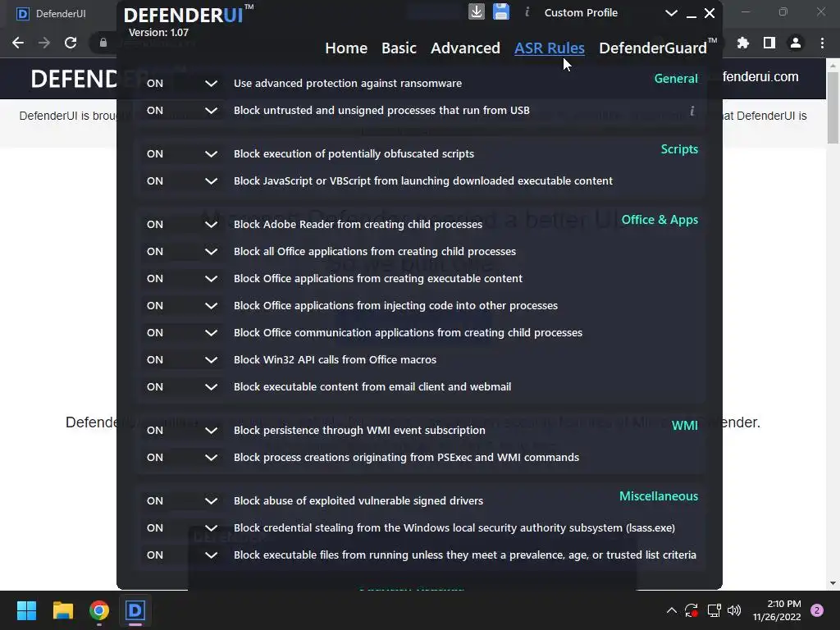Click DefenderUI icon in the taskbar
Image resolution: width=840 pixels, height=630 pixels.
click(135, 610)
